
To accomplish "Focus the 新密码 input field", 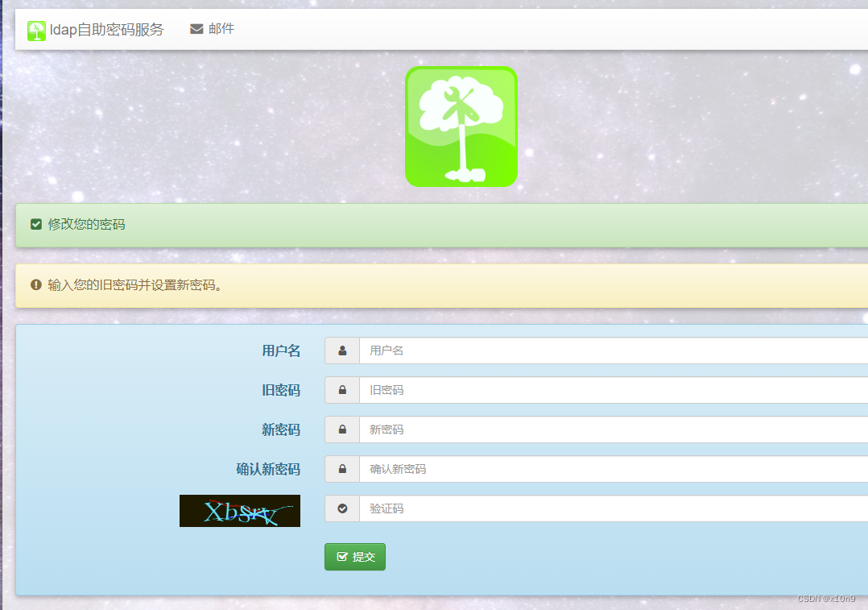I will pos(614,429).
